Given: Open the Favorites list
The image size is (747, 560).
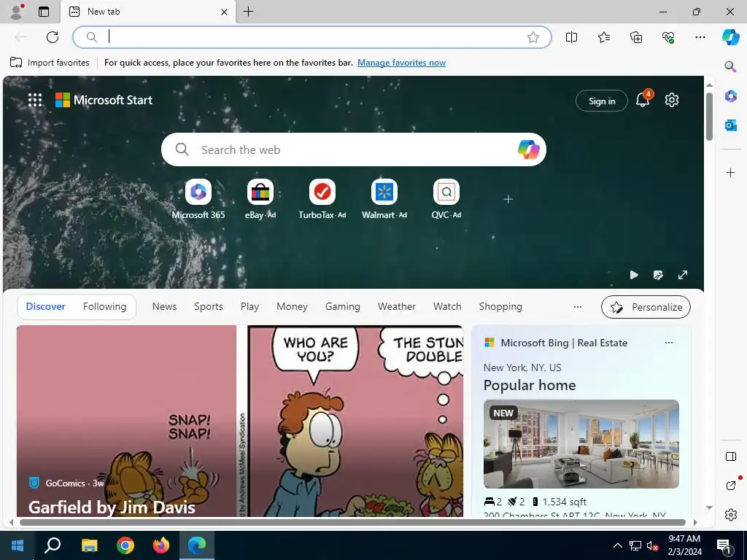Looking at the screenshot, I should (x=603, y=37).
